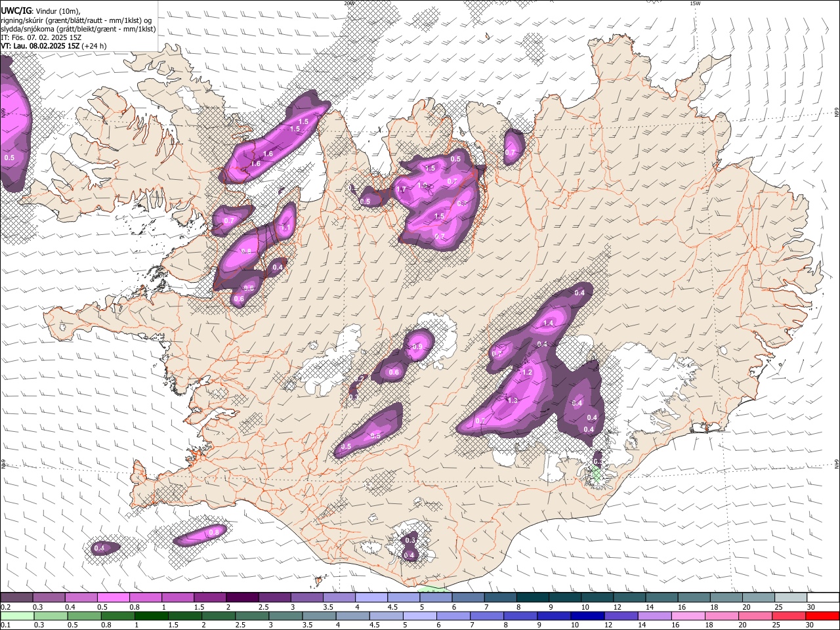
Task: Click the white swatch labeled 30 ending the snow scale
Action: 823,598
